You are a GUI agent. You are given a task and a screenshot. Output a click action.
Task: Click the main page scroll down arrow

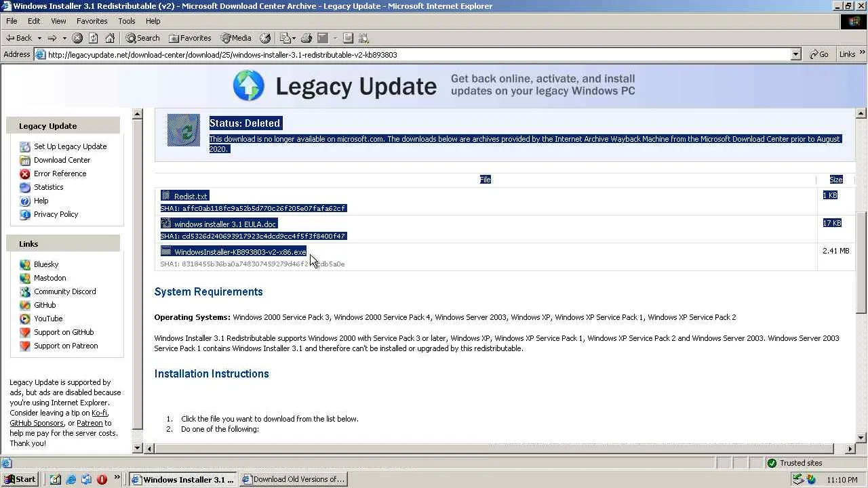861,438
